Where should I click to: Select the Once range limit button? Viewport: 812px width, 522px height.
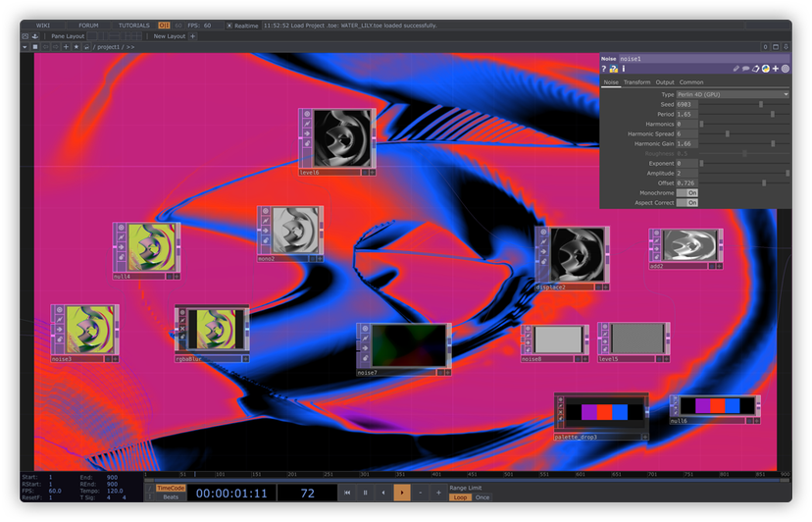pyautogui.click(x=482, y=497)
